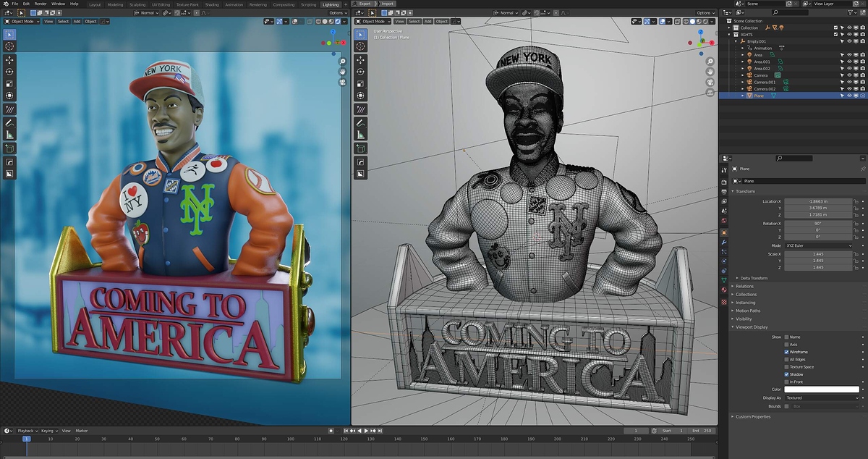Select the Select Box tool in right viewport

click(x=362, y=34)
